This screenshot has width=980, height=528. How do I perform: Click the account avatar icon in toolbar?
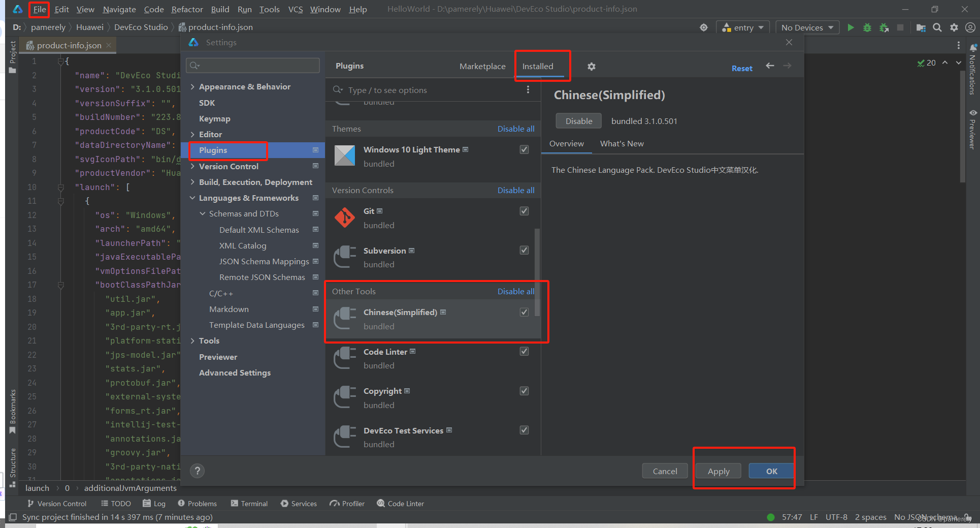970,27
